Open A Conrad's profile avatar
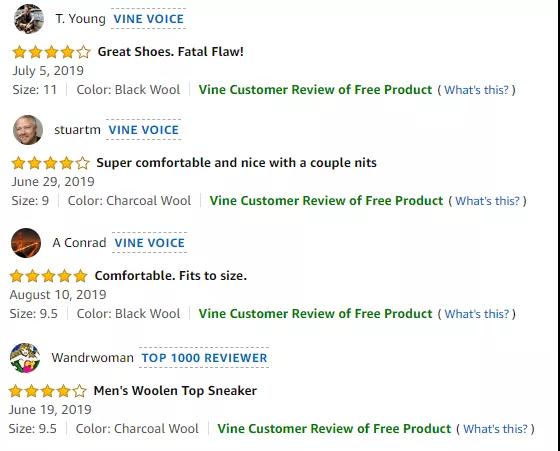 [x=26, y=243]
